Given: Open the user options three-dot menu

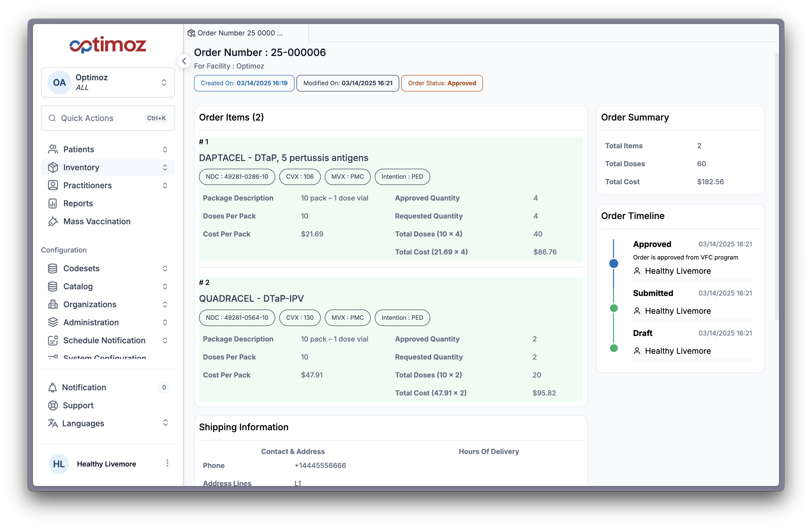Looking at the screenshot, I should (167, 463).
